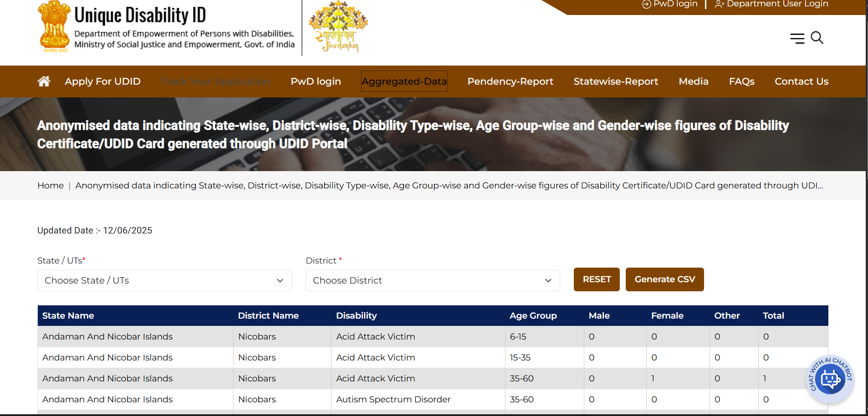
Task: Expand the Choose District dropdown
Action: pyautogui.click(x=432, y=280)
